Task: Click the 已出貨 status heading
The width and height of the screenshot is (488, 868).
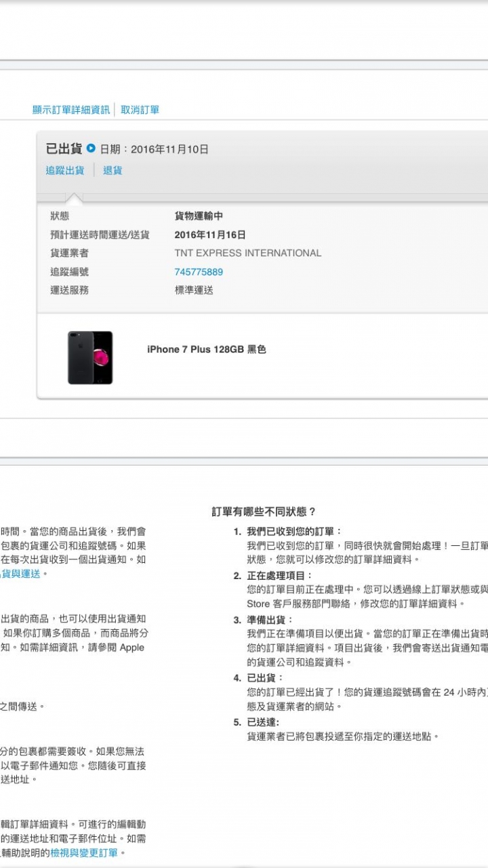Action: pos(64,149)
